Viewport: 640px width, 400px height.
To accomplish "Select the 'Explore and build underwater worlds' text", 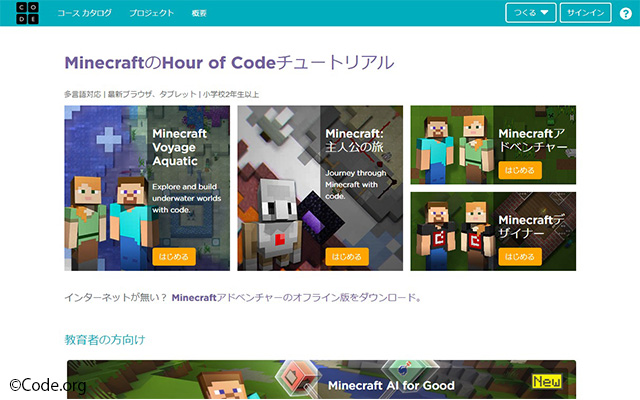I will tap(187, 198).
